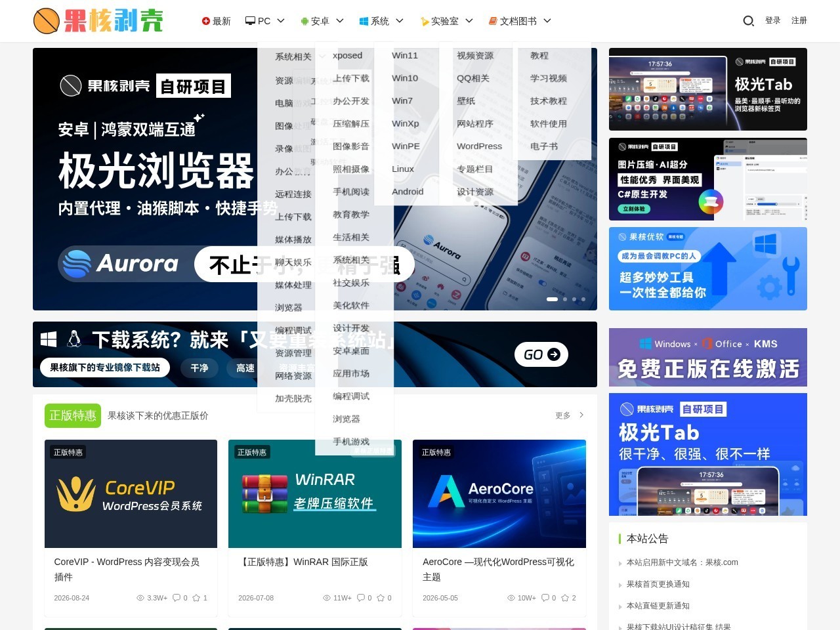The height and width of the screenshot is (630, 840).
Task: Click the 果核剥壳 site logo
Action: (98, 21)
